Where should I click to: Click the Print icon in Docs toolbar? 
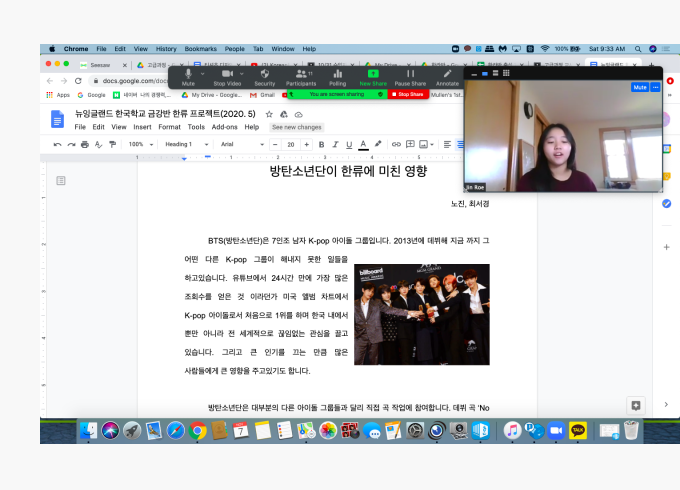[x=85, y=144]
